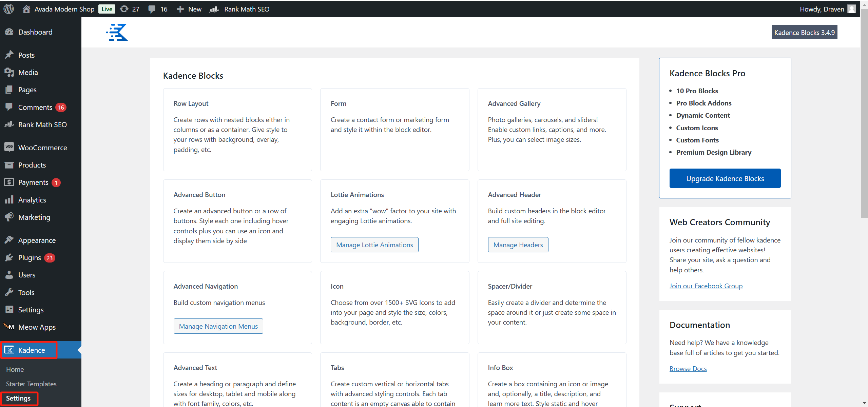This screenshot has height=407, width=868.
Task: Click the Howdy, Draven profile avatar
Action: [852, 9]
